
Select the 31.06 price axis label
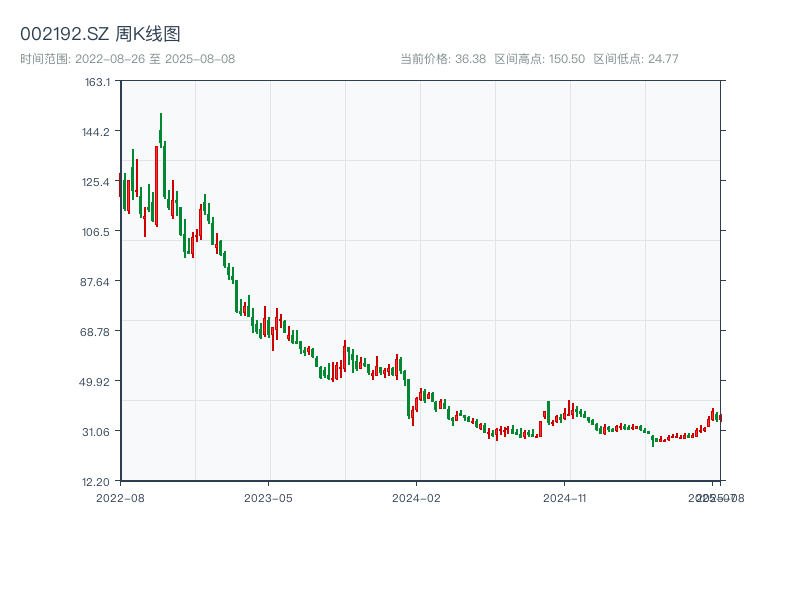96,432
